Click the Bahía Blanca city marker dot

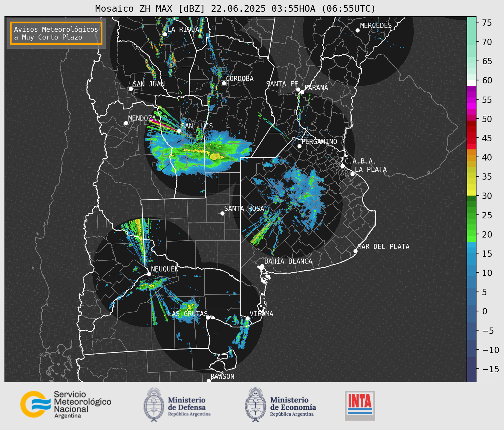click(262, 266)
